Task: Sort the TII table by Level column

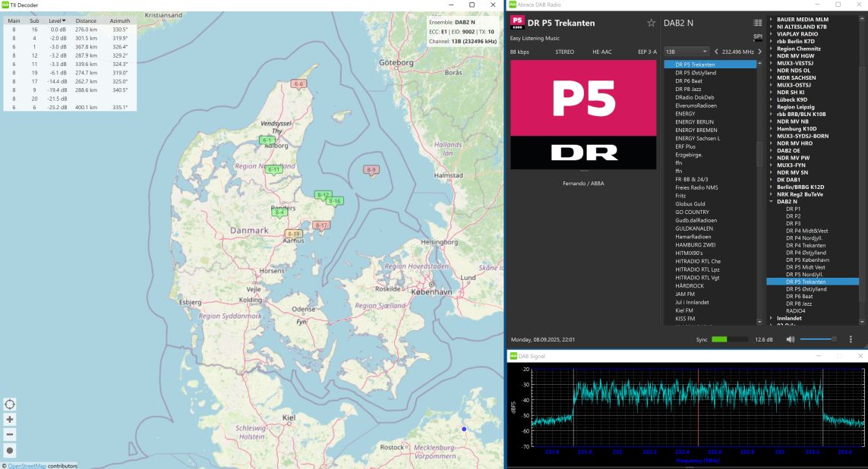Action: click(x=57, y=20)
